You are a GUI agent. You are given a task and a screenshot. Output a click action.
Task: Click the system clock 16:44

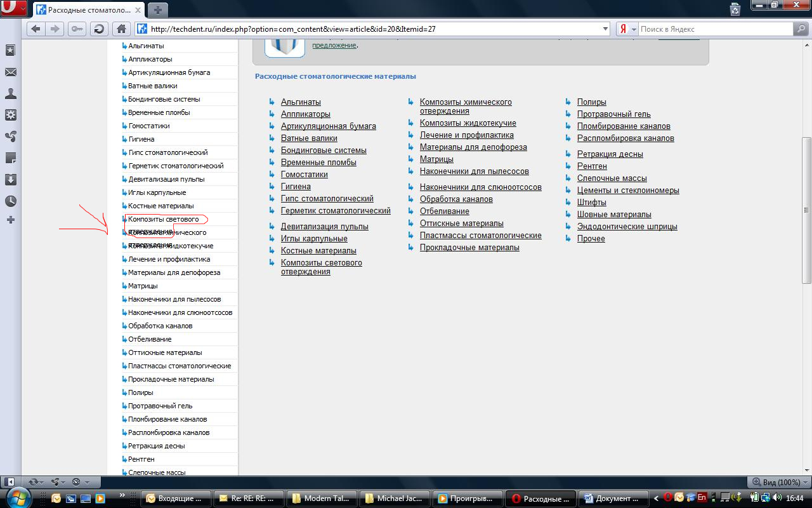coord(794,498)
